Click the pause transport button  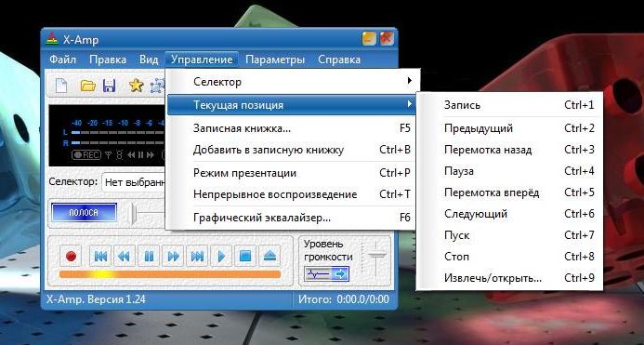149,256
